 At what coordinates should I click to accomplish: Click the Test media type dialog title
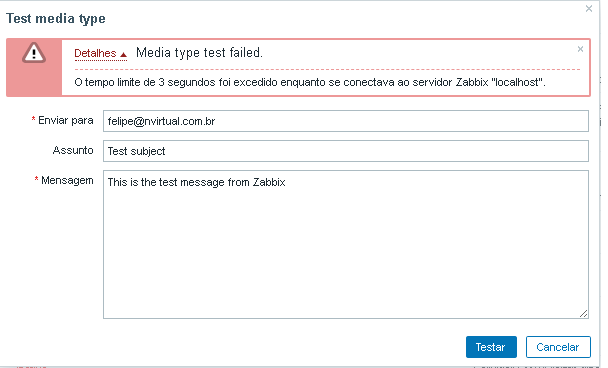tap(56, 19)
